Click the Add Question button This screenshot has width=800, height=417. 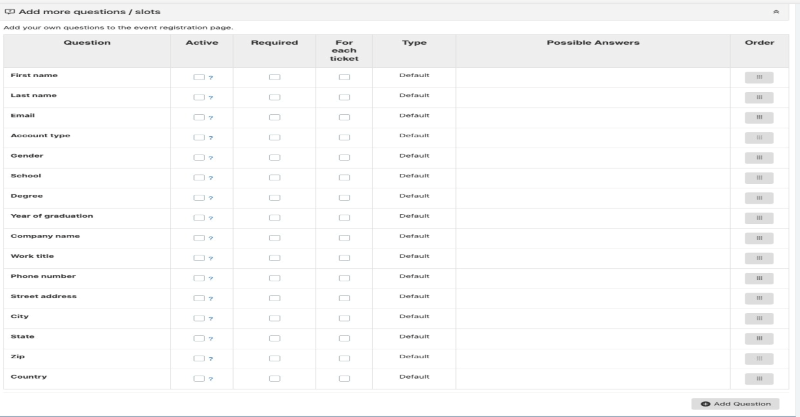pyautogui.click(x=735, y=403)
